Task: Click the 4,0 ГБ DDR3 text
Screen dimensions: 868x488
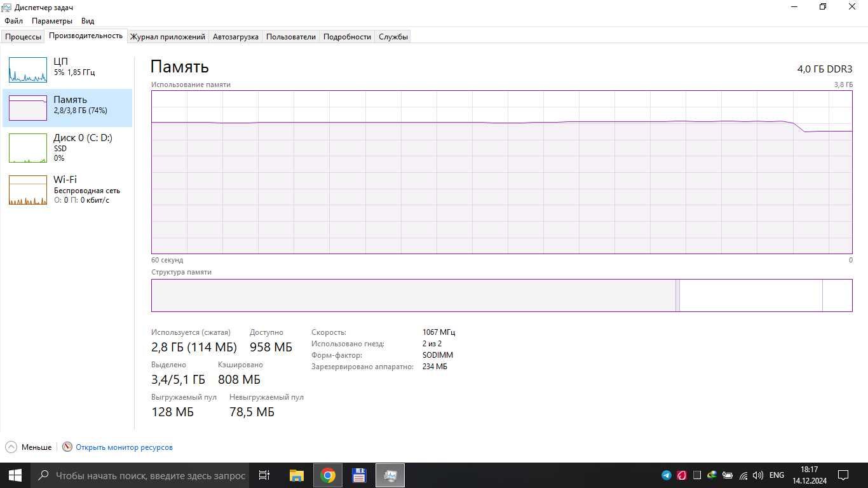Action: 825,69
